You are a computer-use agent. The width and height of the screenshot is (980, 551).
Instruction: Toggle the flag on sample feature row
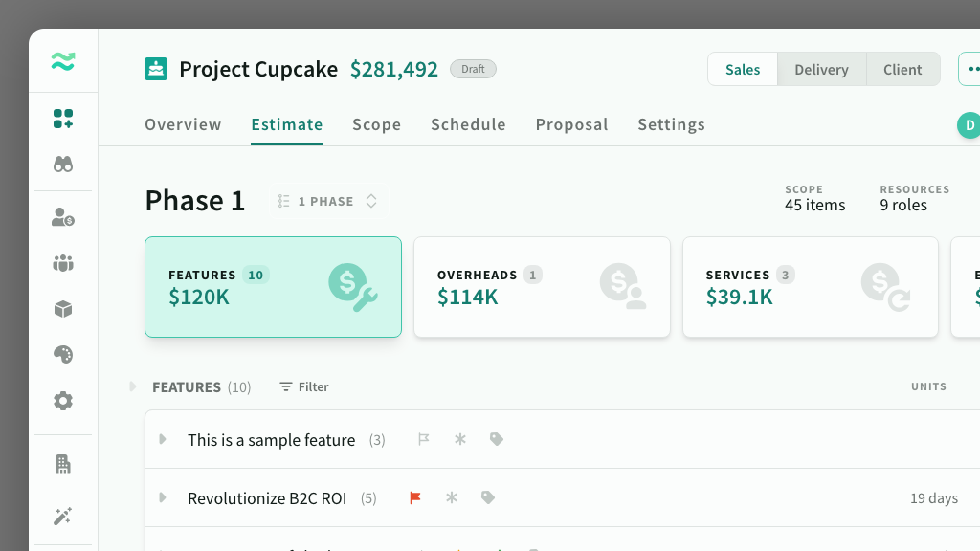pyautogui.click(x=423, y=439)
